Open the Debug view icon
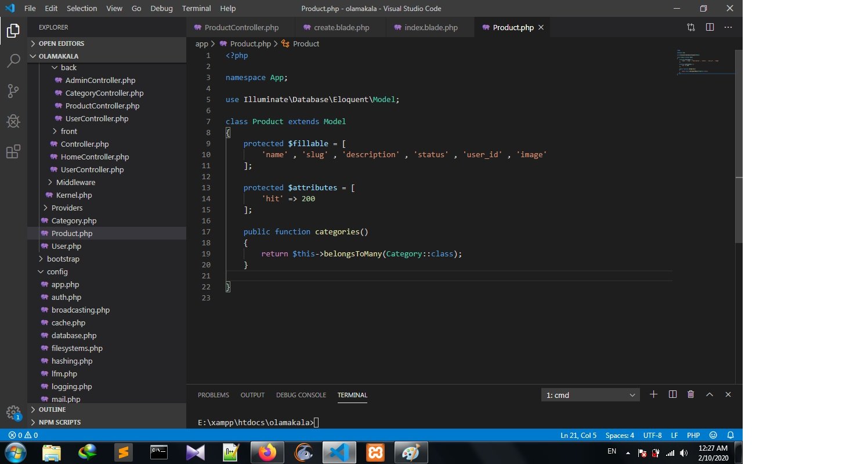The width and height of the screenshot is (868, 464). click(x=13, y=121)
